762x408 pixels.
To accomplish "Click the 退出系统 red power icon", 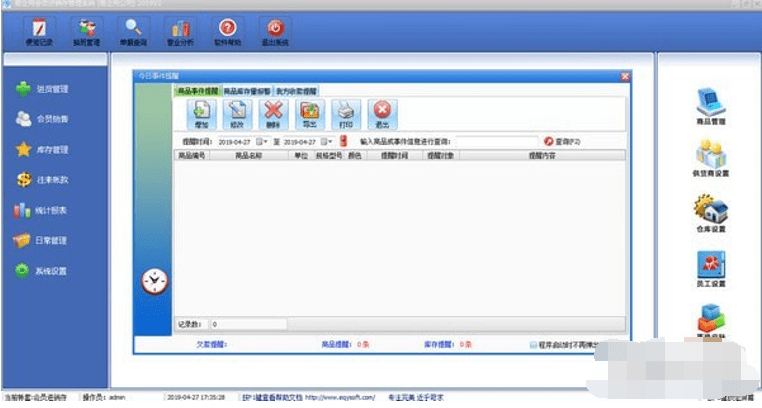I will [x=275, y=32].
